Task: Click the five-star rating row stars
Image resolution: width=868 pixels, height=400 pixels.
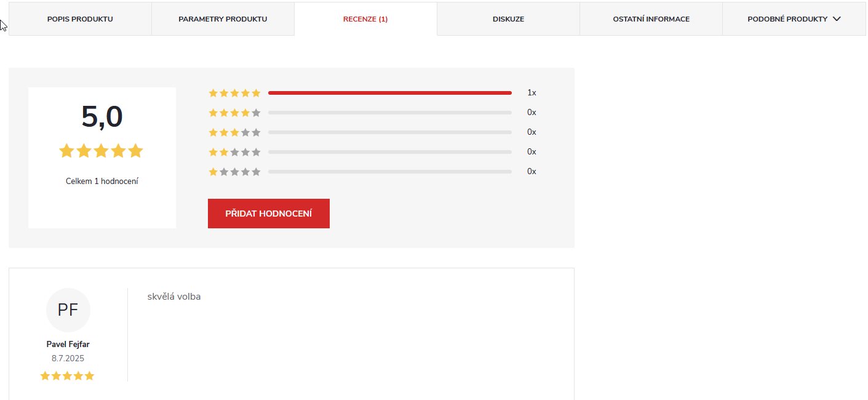Action: point(234,92)
